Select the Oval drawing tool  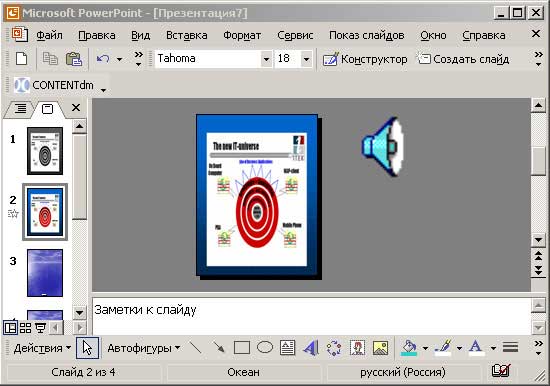265,347
